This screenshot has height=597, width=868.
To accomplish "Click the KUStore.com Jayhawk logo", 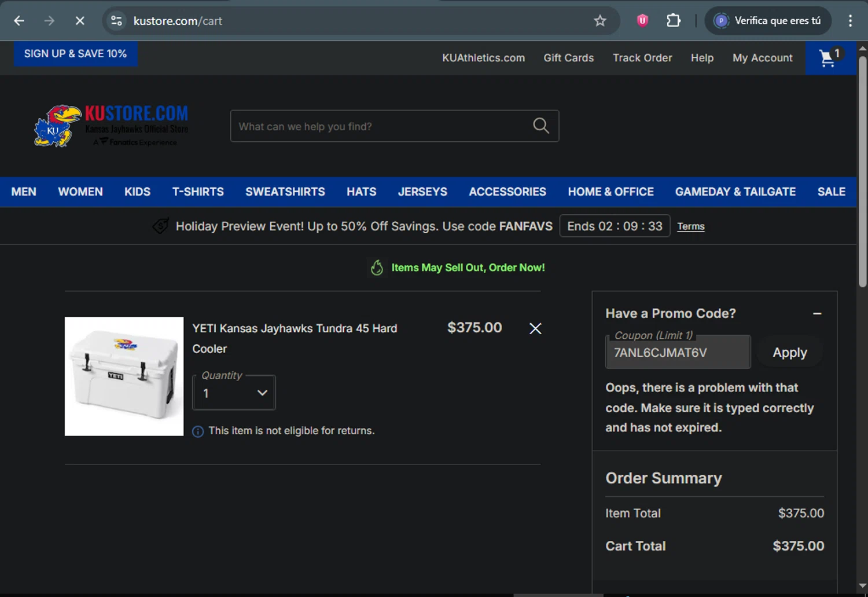I will [x=111, y=126].
